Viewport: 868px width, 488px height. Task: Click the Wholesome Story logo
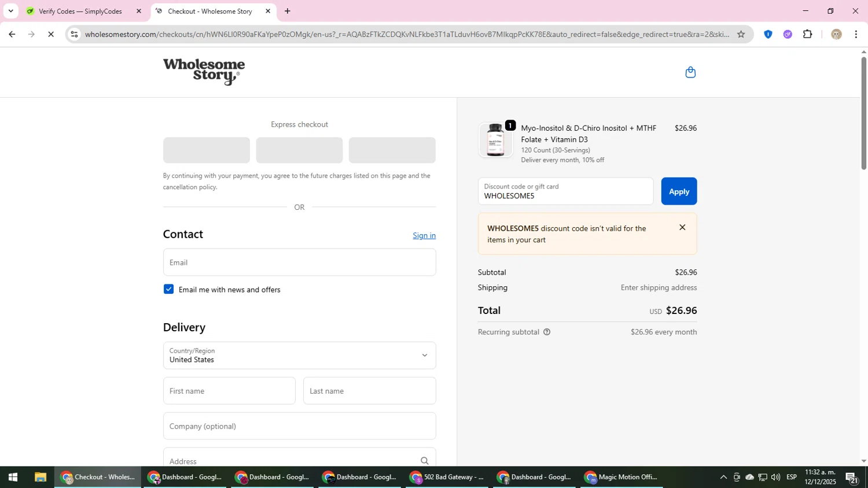click(204, 72)
